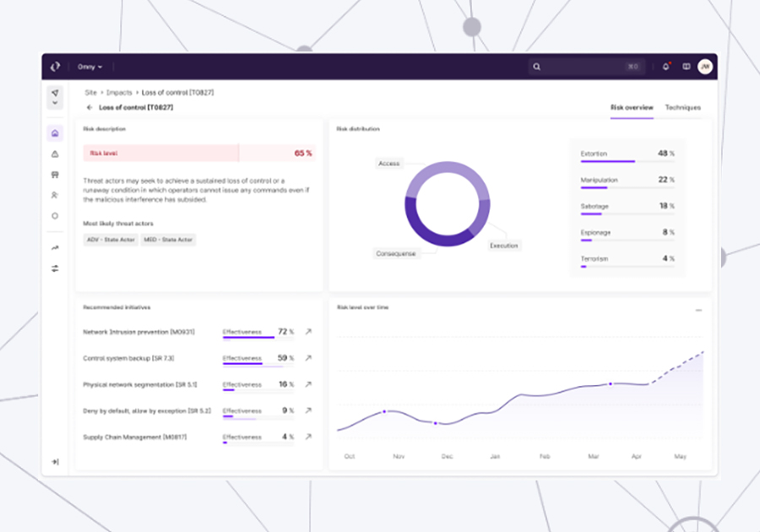Click the sliders settings sidebar icon
760x532 pixels.
click(x=55, y=269)
